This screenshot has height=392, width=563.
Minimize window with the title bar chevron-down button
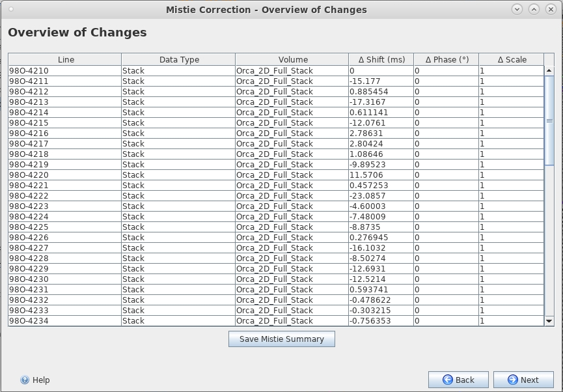(517, 9)
